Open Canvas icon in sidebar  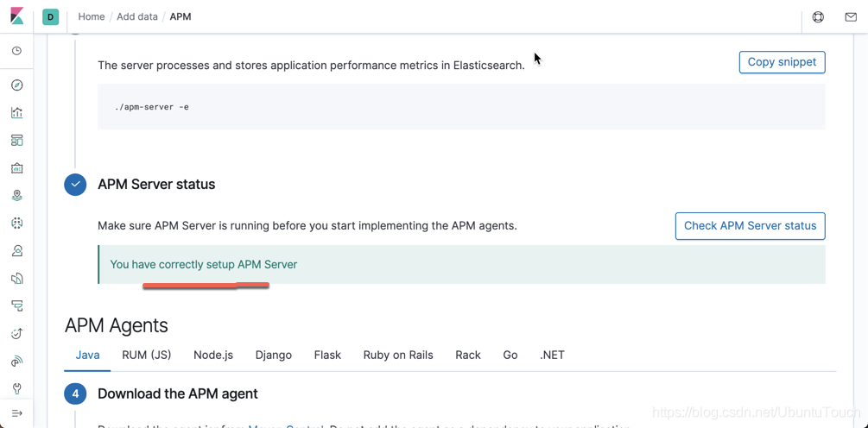(17, 167)
